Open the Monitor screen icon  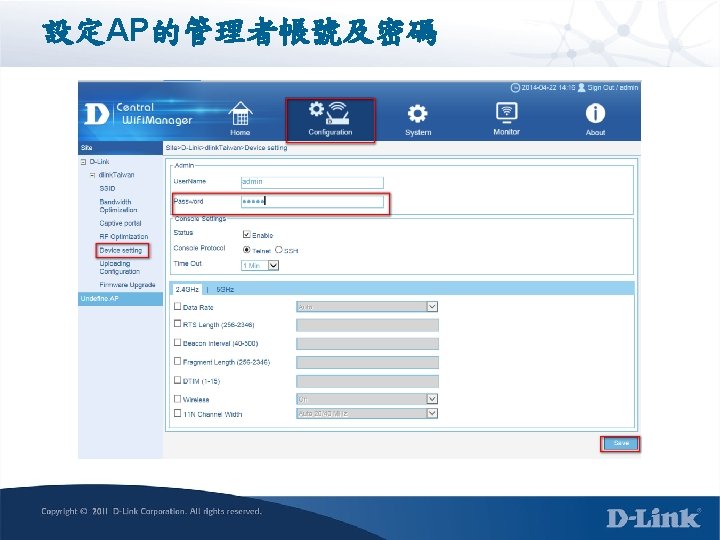point(506,113)
